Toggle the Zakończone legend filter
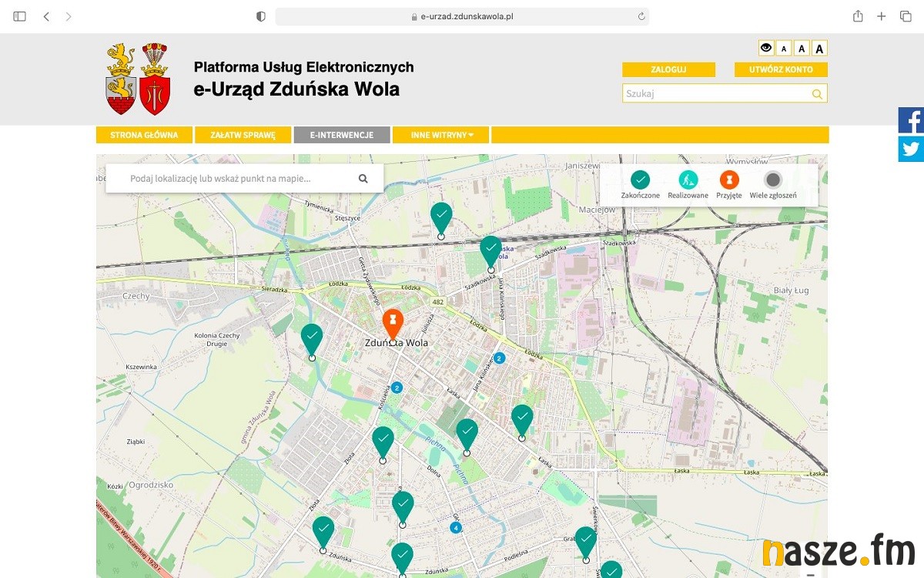The height and width of the screenshot is (578, 924). point(640,180)
